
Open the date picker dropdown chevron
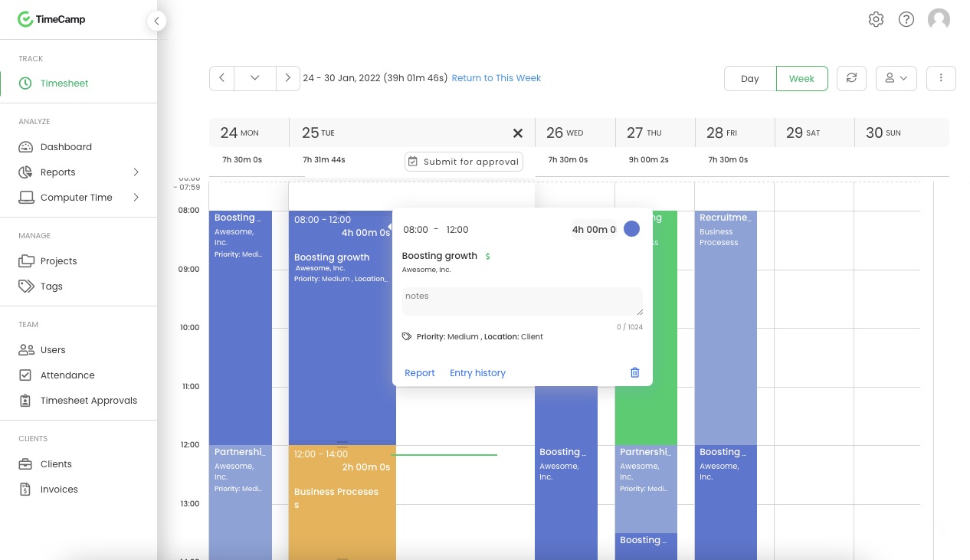pos(255,78)
